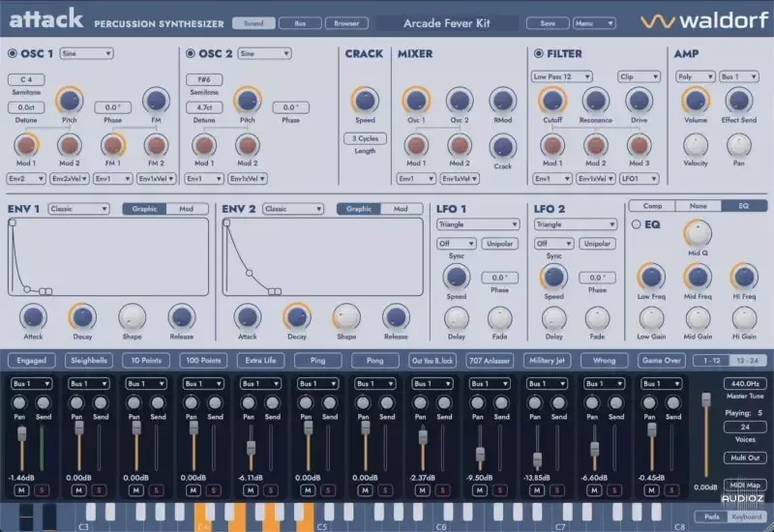Click the OSC 1 C 4 Semitone field
774x532 pixels.
[26, 79]
